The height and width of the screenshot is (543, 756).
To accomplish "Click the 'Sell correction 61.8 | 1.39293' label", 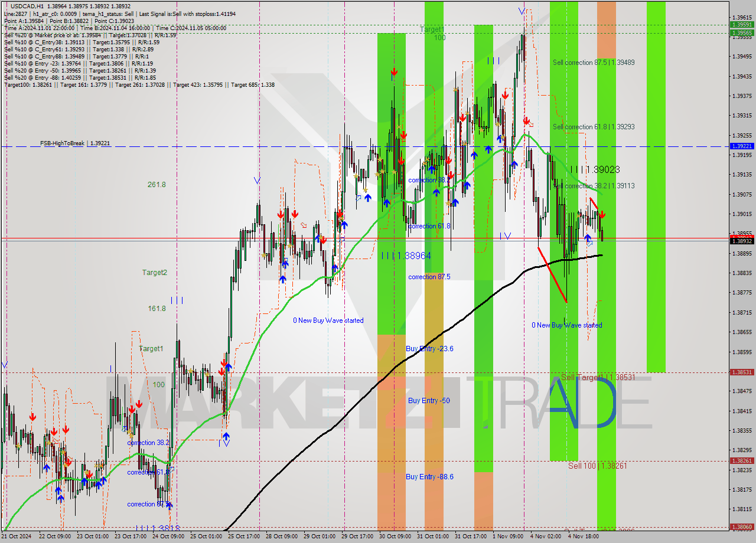I will click(594, 127).
